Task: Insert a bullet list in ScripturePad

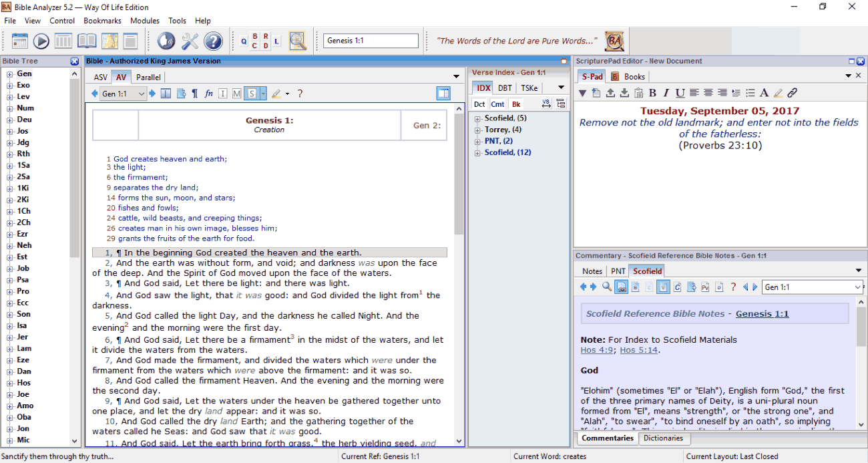Action: click(750, 93)
